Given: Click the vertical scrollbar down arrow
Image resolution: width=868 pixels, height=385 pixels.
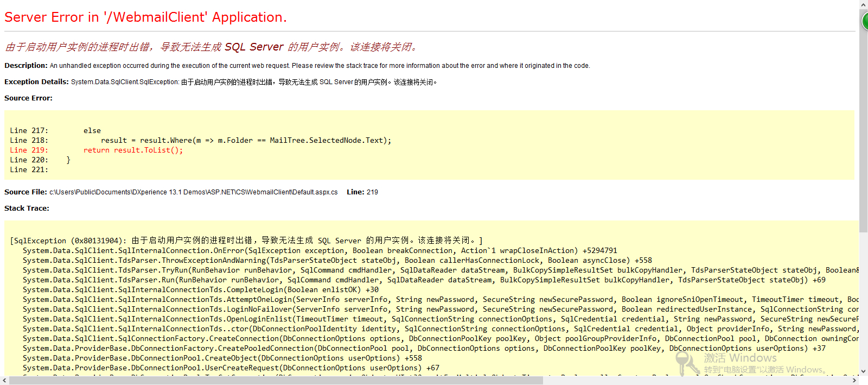Looking at the screenshot, I should tap(864, 372).
